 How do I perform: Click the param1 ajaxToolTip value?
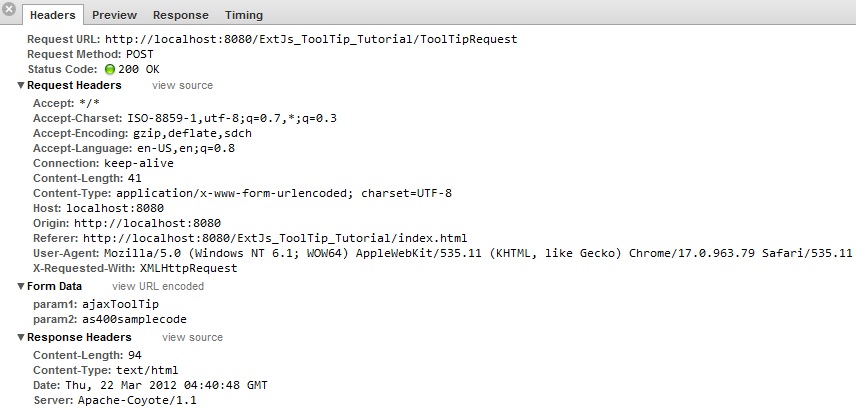coord(121,304)
